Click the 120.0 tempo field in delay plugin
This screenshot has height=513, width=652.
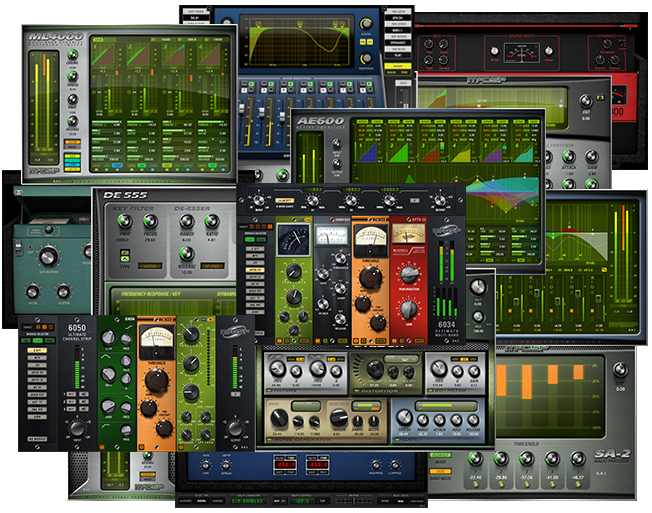(x=302, y=501)
